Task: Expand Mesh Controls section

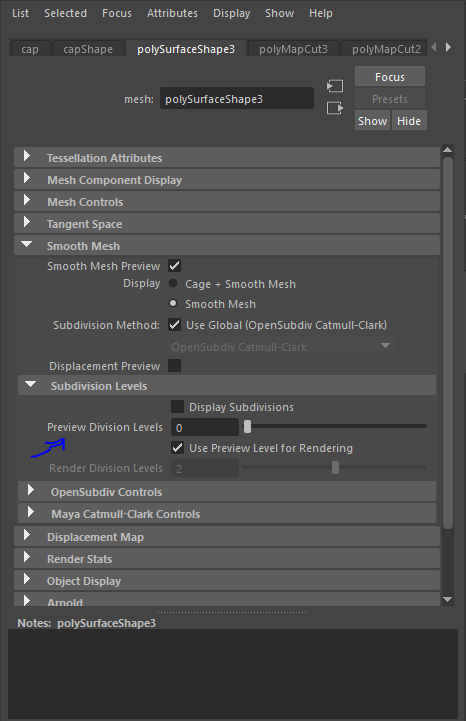Action: point(227,202)
